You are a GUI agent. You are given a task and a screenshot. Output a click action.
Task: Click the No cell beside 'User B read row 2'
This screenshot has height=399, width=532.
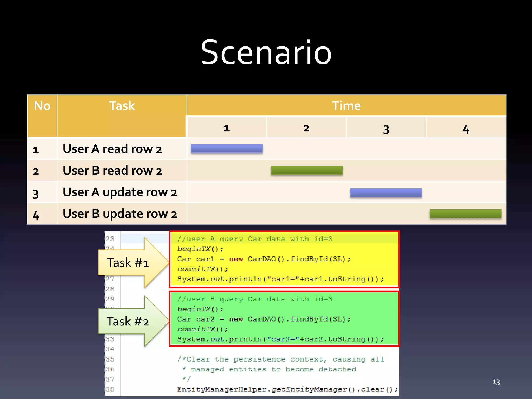point(42,170)
